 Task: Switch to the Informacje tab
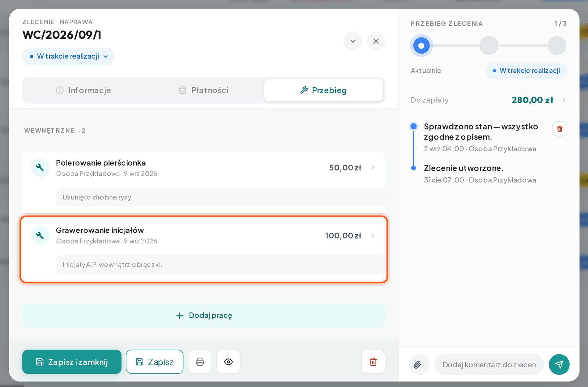point(83,90)
